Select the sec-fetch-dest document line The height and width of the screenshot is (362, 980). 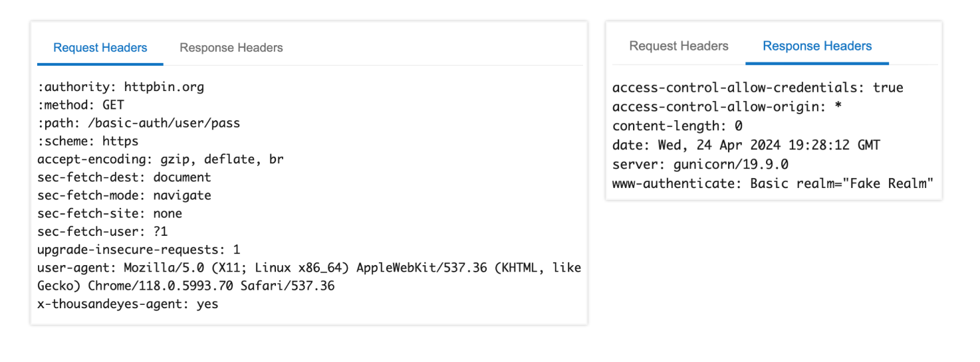[124, 177]
